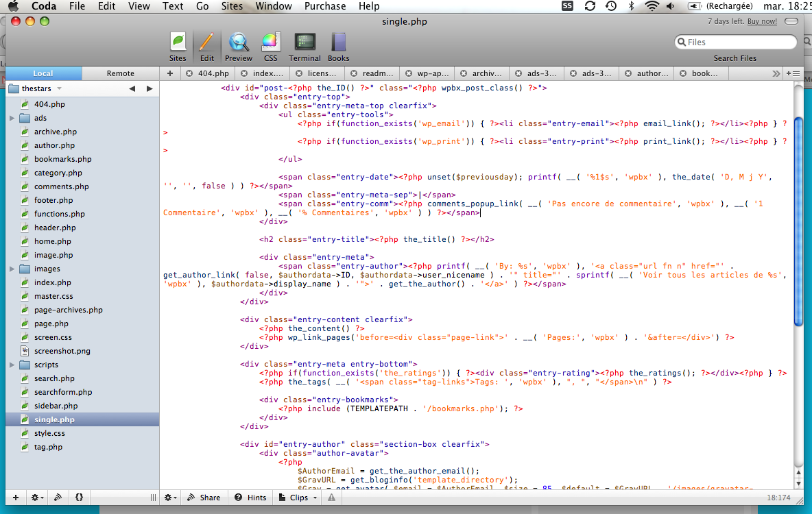Open the CSS editor

(271, 47)
